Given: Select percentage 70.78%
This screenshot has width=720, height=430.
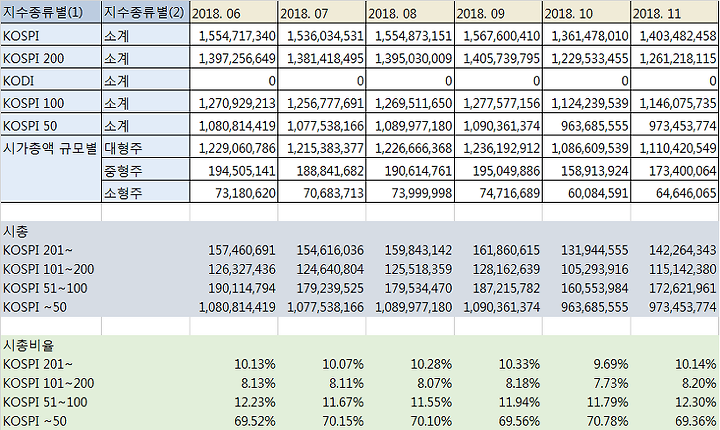Looking at the screenshot, I should pos(608,421).
